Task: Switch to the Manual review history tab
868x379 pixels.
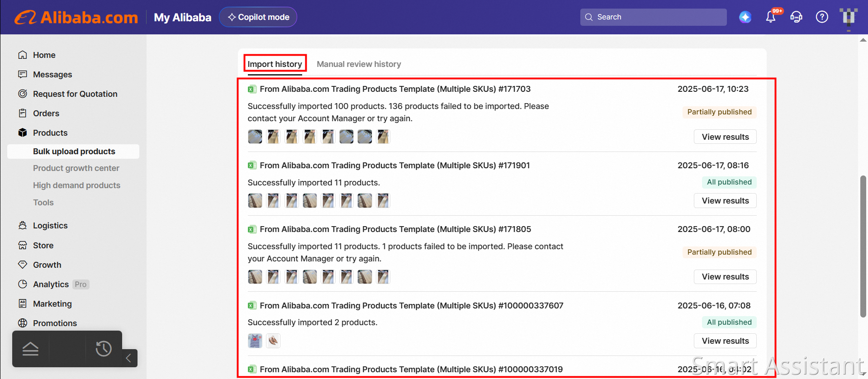Action: pos(359,64)
